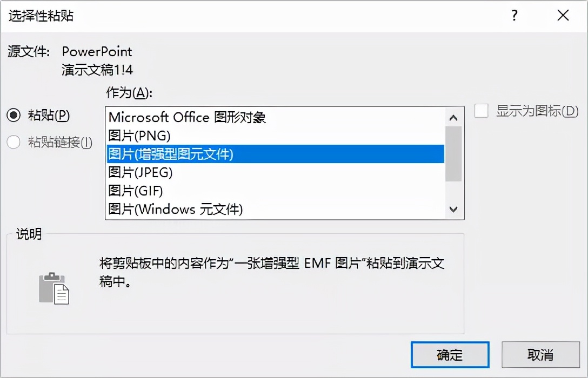This screenshot has height=378, width=588.
Task: Choose 图片(Windows 元文件) option
Action: point(275,209)
